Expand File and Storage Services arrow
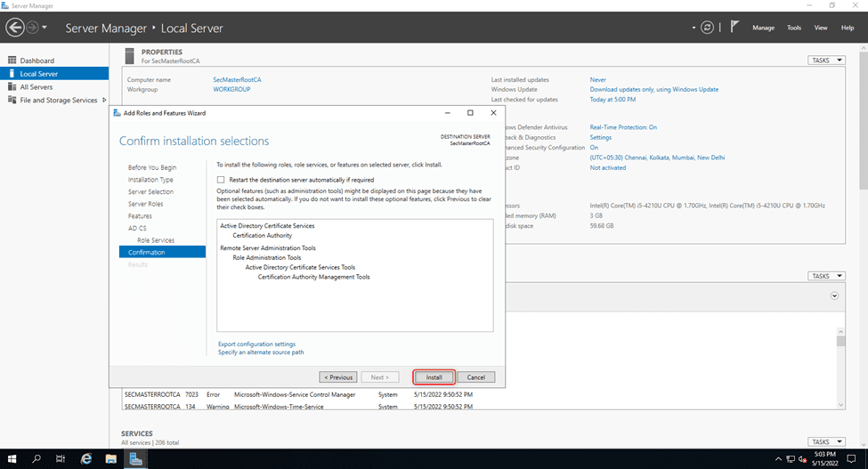Image resolution: width=868 pixels, height=469 pixels. tap(104, 100)
